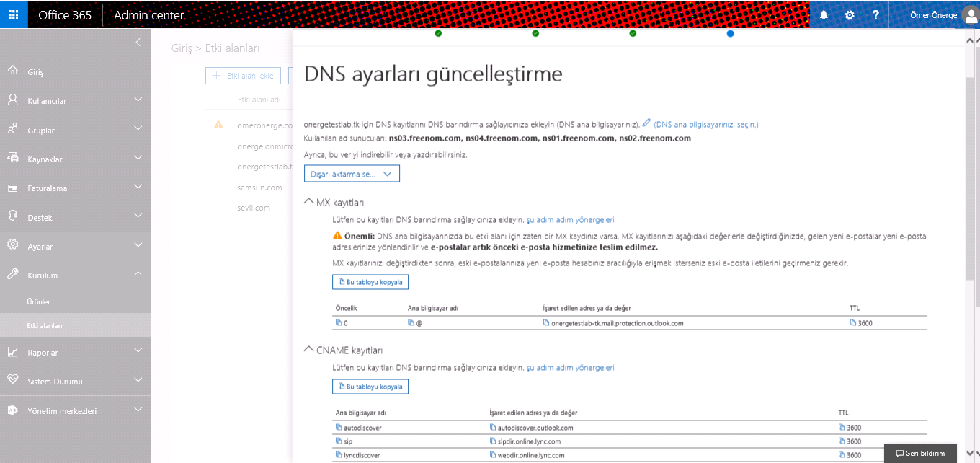Expand Gruplar menu chevron

coord(138,128)
